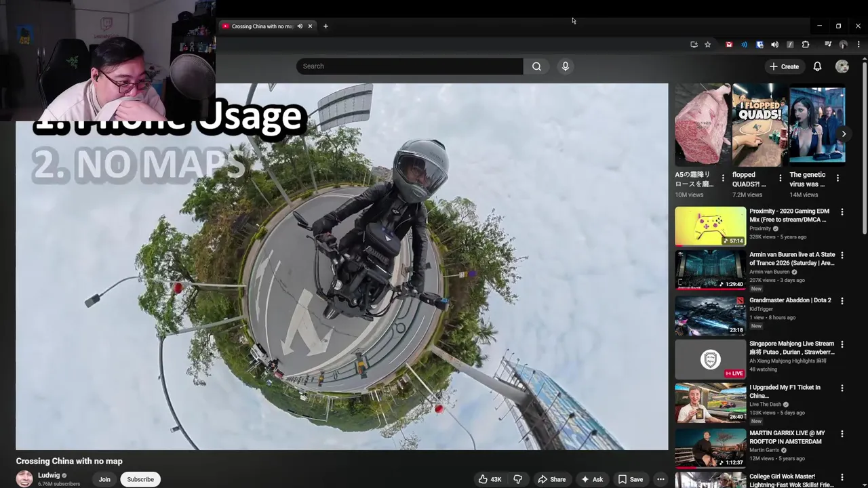Like the video with 43K likes
This screenshot has width=868, height=488.
(x=490, y=479)
